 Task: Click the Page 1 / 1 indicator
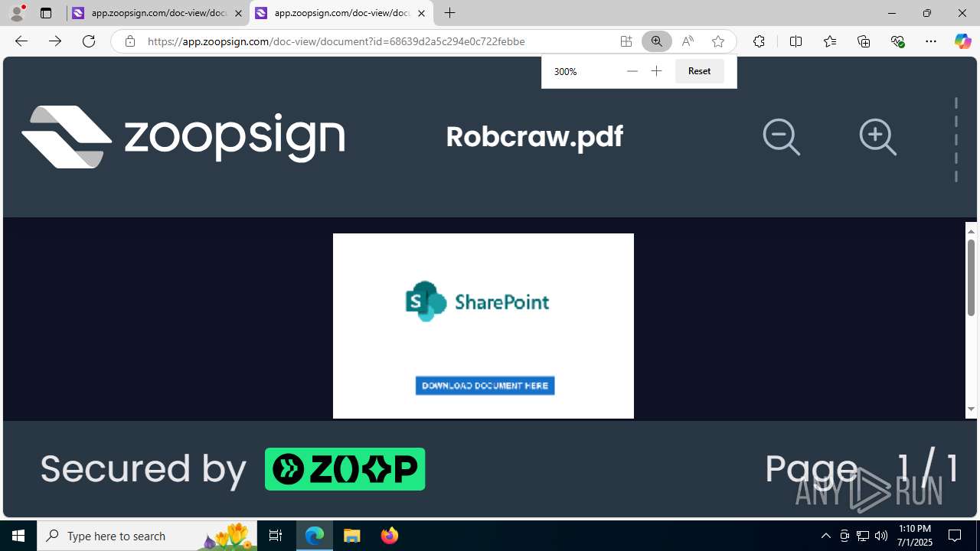pyautogui.click(x=862, y=468)
